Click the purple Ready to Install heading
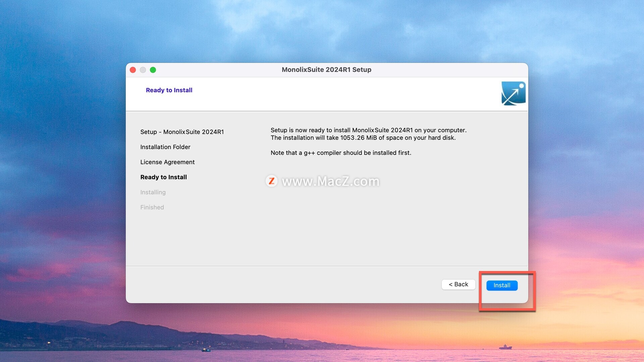This screenshot has height=362, width=644. pos(169,90)
